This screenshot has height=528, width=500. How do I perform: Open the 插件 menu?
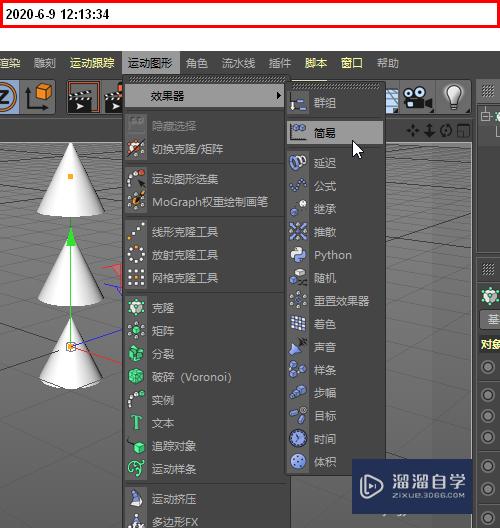pyautogui.click(x=279, y=63)
